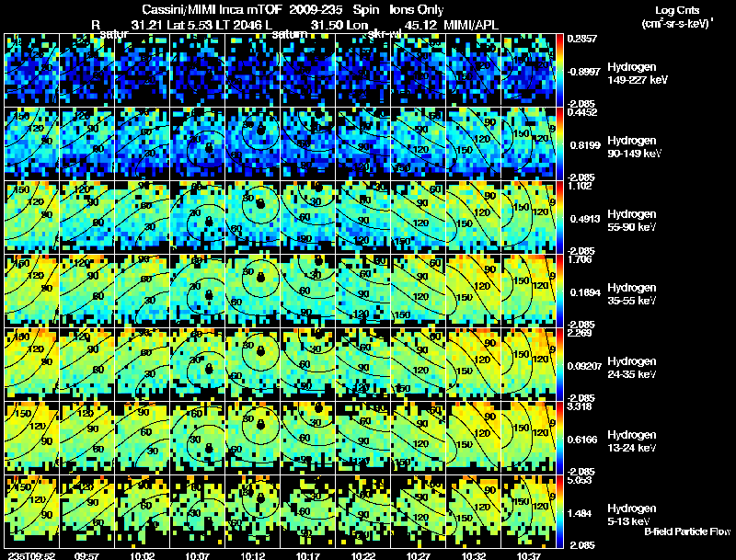Image resolution: width=736 pixels, height=560 pixels.
Task: Click the 'B-field Particle Flow' caption
Action: [x=687, y=531]
